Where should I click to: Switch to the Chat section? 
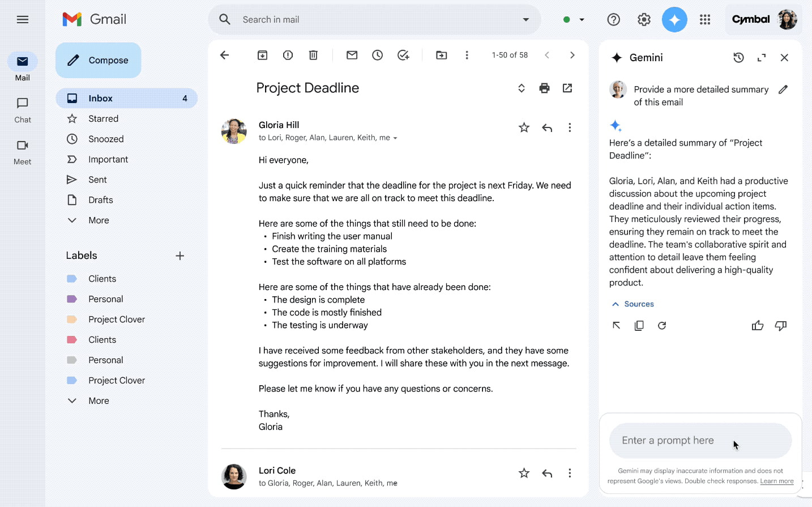click(x=22, y=109)
